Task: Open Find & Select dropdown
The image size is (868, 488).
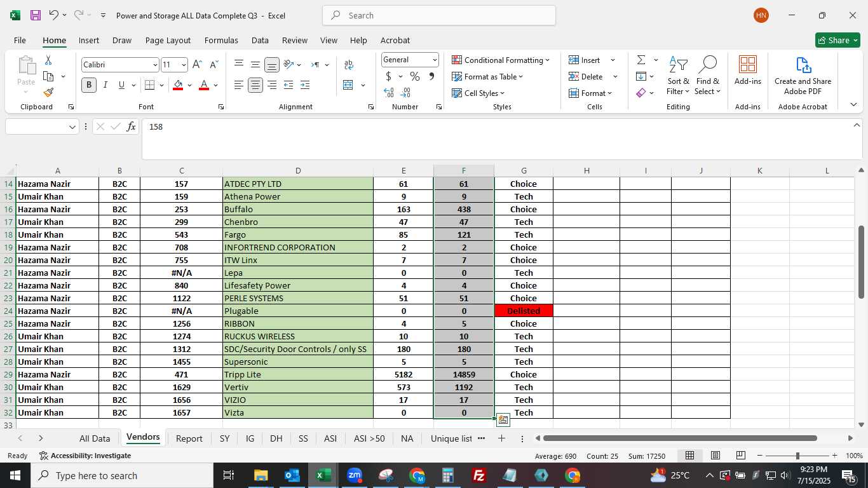Action: (707, 76)
